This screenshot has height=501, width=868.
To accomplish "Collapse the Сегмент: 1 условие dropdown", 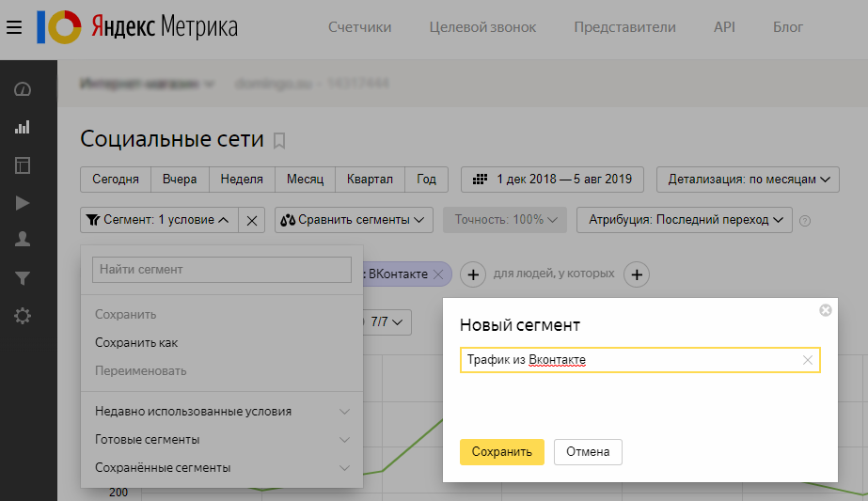I will 160,220.
